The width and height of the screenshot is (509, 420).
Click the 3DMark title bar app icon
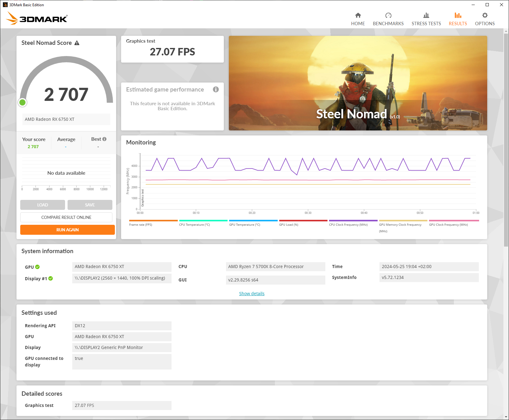(x=5, y=5)
